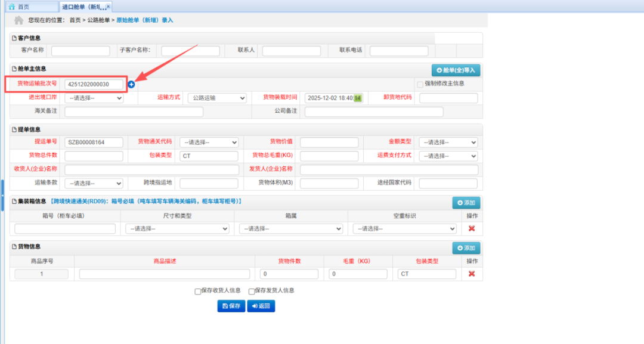Click the collapse handle on the left sidebar edge
The width and height of the screenshot is (644, 344).
[2, 195]
